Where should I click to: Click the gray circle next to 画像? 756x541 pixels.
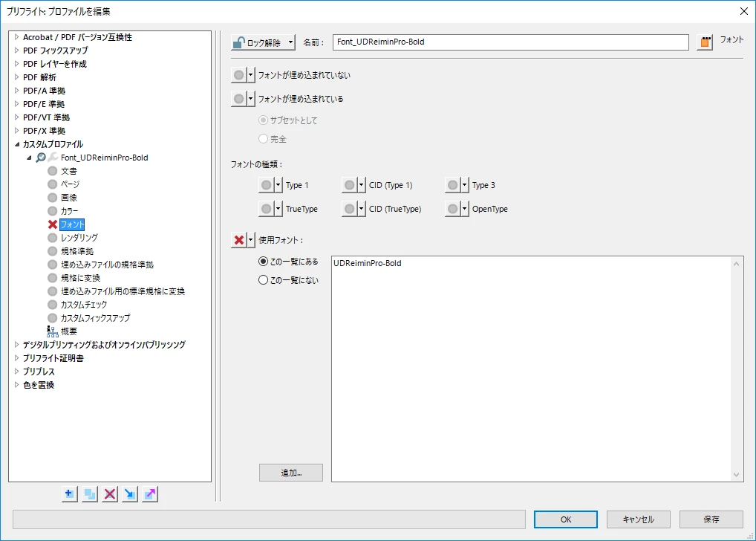(x=53, y=198)
